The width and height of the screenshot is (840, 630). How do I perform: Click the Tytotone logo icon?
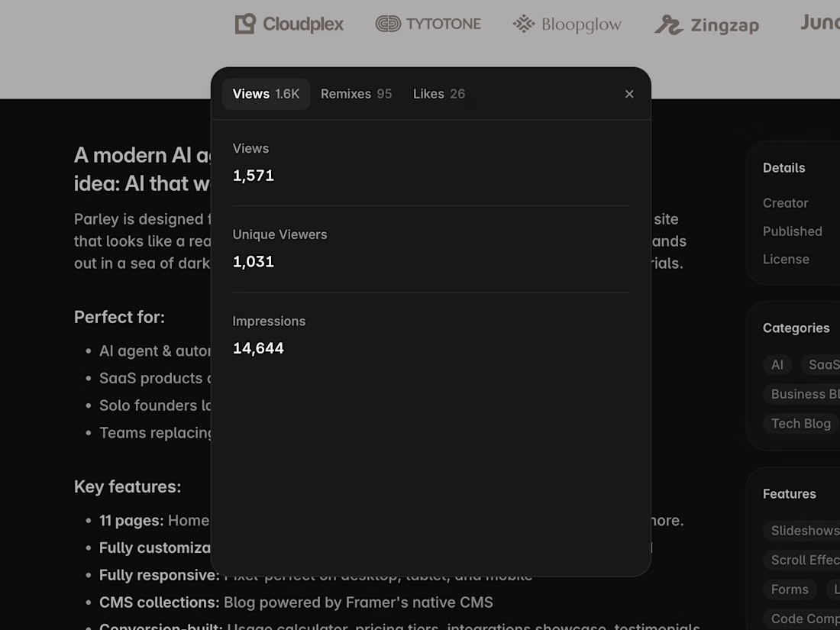388,24
